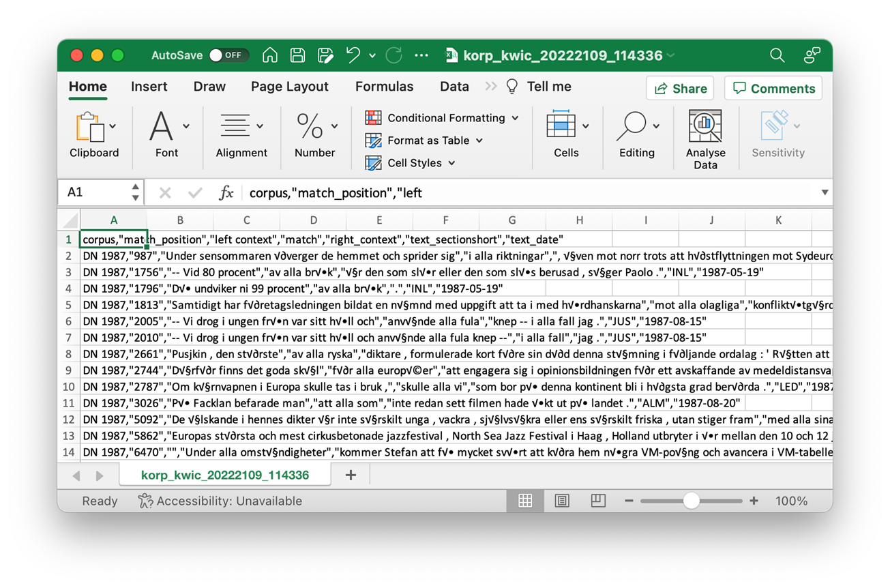Open the Home icon in title bar
The width and height of the screenshot is (890, 588).
point(270,55)
